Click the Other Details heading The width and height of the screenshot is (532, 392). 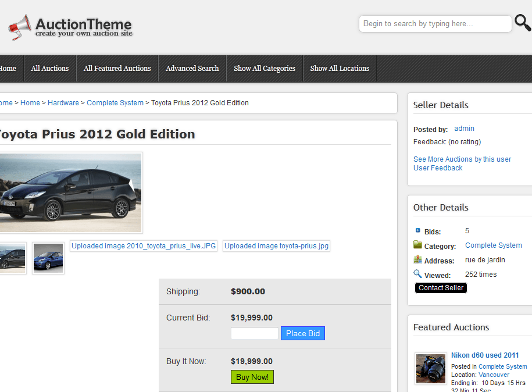pos(441,208)
